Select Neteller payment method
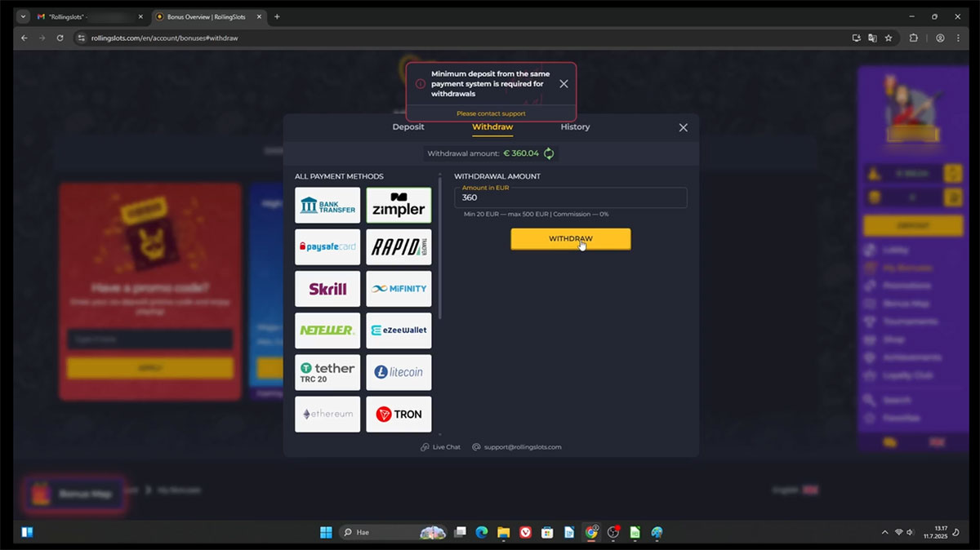Screen dimensions: 980x550 pyautogui.click(x=327, y=330)
